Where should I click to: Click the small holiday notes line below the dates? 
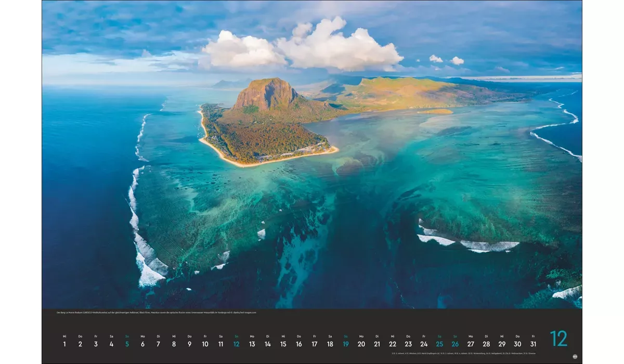[x=464, y=353]
